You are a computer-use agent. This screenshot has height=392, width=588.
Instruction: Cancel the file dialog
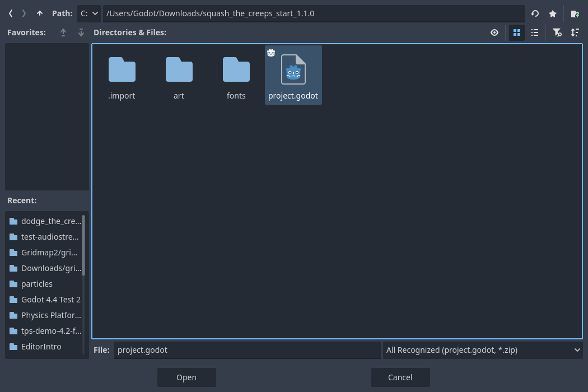[400, 377]
